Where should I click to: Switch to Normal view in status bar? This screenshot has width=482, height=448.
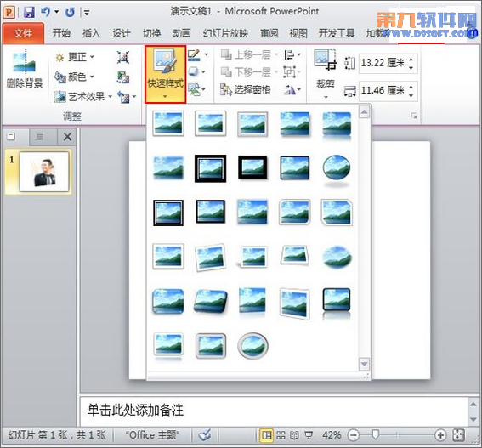[266, 435]
